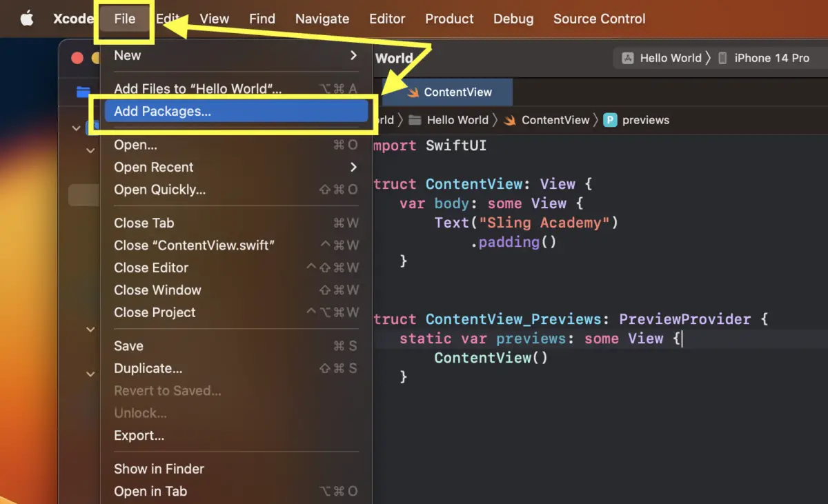Screen dimensions: 828x504
Task: Open the Edit menu
Action: (x=168, y=19)
